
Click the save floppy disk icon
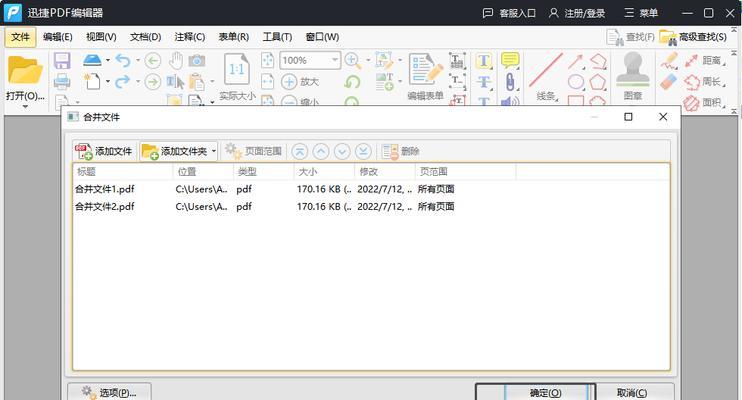coord(62,61)
